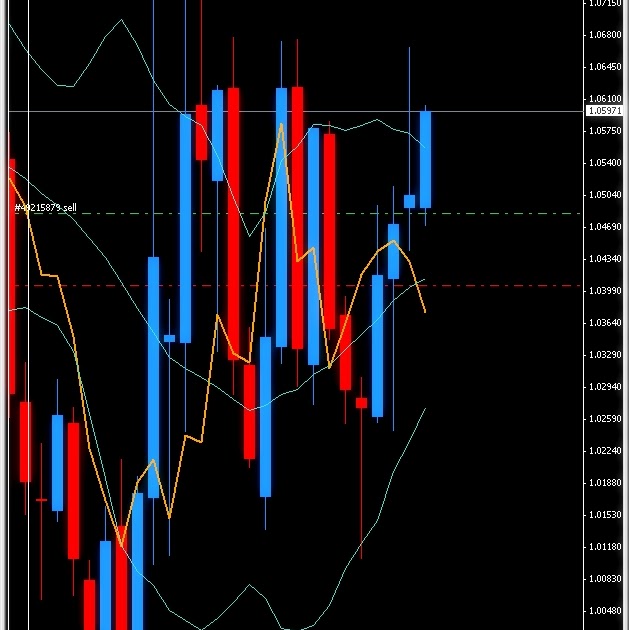
Task: Click the 1.06450 price scale label
Action: [605, 67]
